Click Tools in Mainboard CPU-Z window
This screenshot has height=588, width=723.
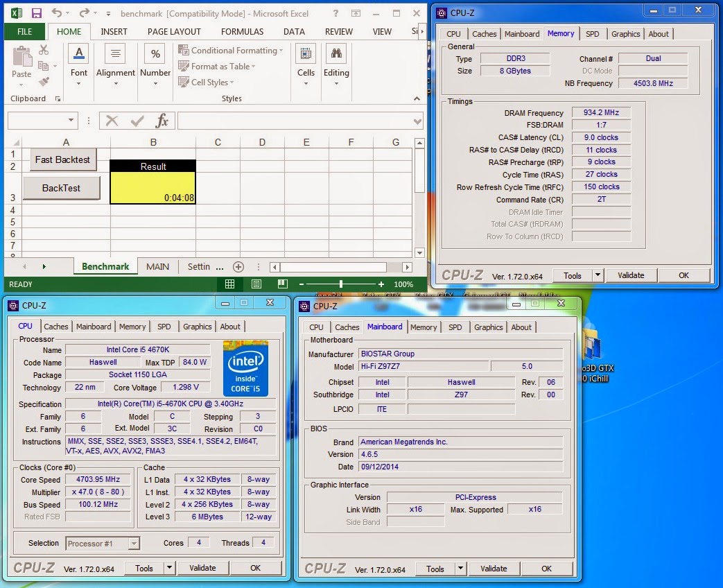[435, 569]
